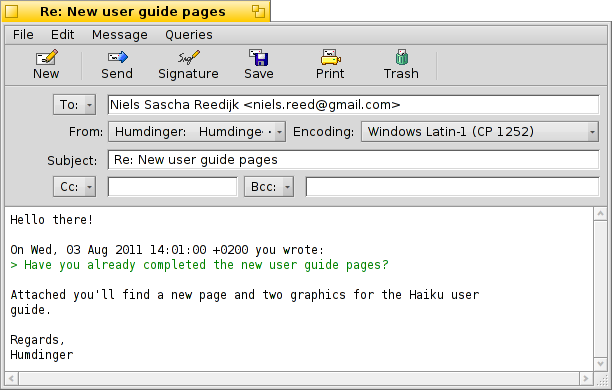Focus the empty Bcc input field
Screen dimensions: 612x390
pyautogui.click(x=452, y=187)
